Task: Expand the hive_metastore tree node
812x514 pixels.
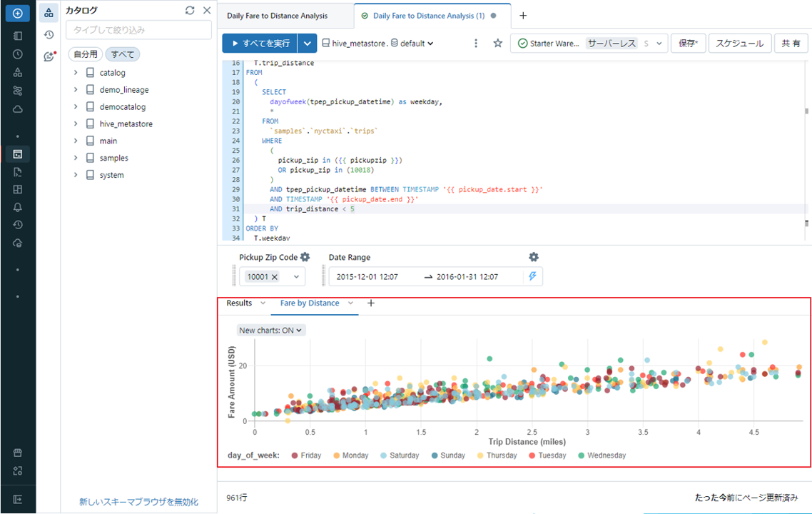Action: coord(76,124)
